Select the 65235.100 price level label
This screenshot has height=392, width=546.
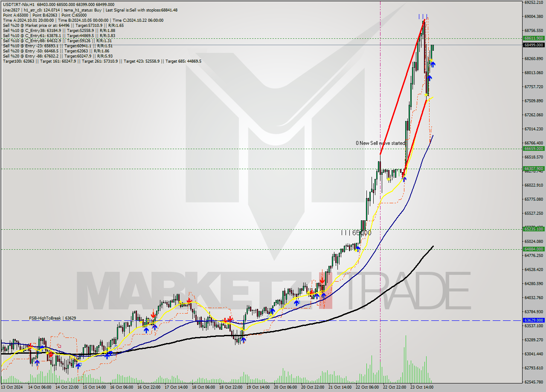coord(533,229)
